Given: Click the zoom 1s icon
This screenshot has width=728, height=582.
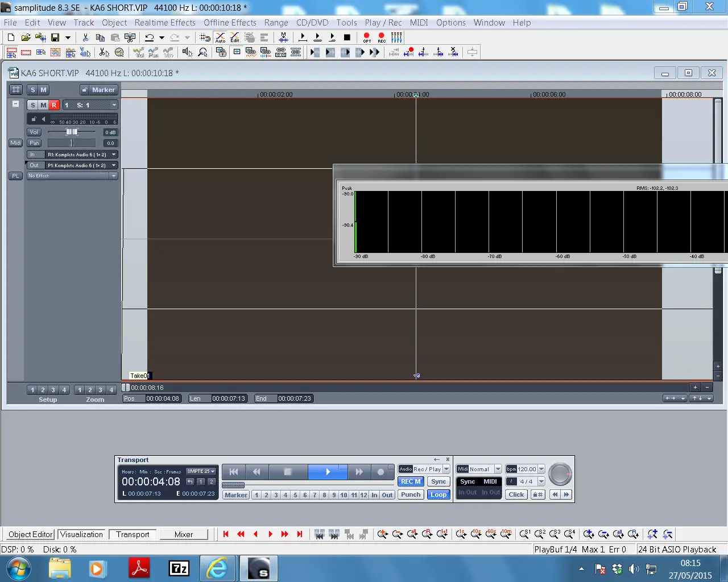Looking at the screenshot, I should 461,534.
